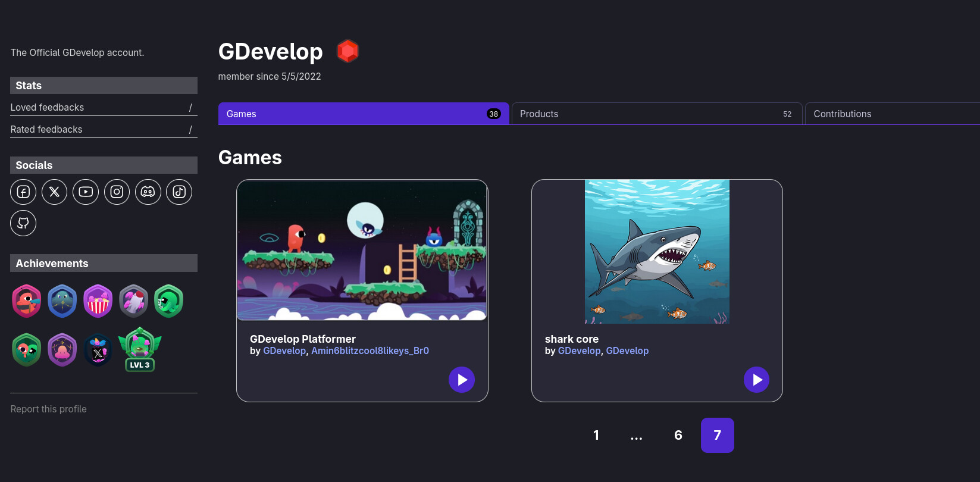Image resolution: width=980 pixels, height=482 pixels.
Task: Open the GitHub profile icon
Action: coord(23,223)
